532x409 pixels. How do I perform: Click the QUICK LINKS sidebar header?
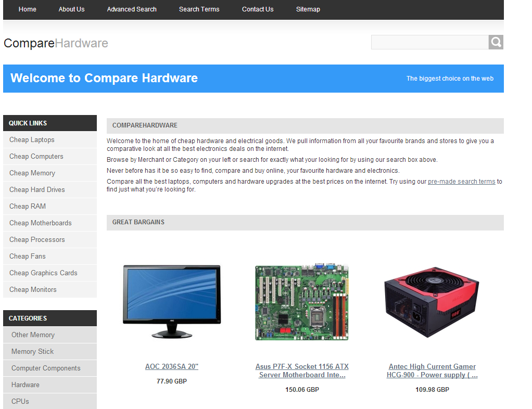pos(50,123)
